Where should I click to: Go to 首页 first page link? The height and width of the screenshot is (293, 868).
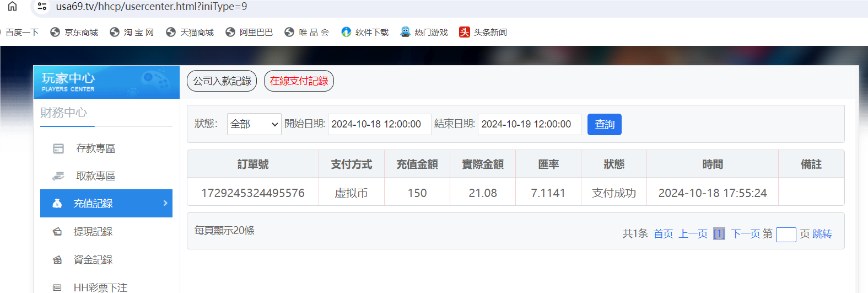664,234
